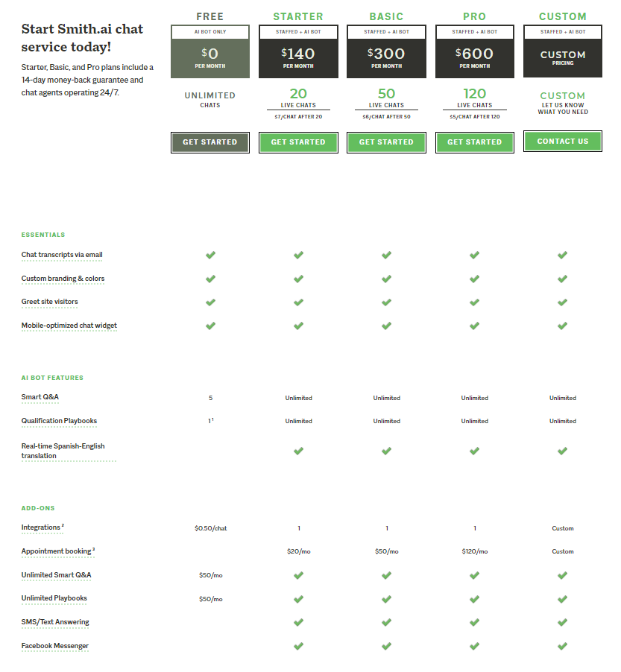Screen dimensions: 621x672
Task: Click the STARTER plan title
Action: coord(298,16)
